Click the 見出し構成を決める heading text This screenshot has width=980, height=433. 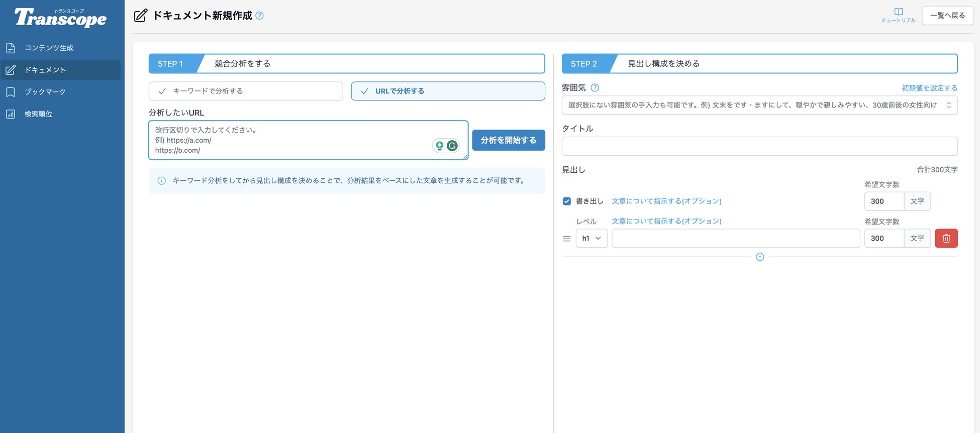(663, 64)
